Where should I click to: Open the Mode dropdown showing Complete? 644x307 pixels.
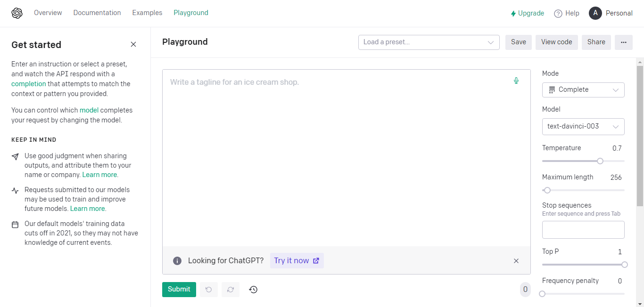click(x=583, y=90)
